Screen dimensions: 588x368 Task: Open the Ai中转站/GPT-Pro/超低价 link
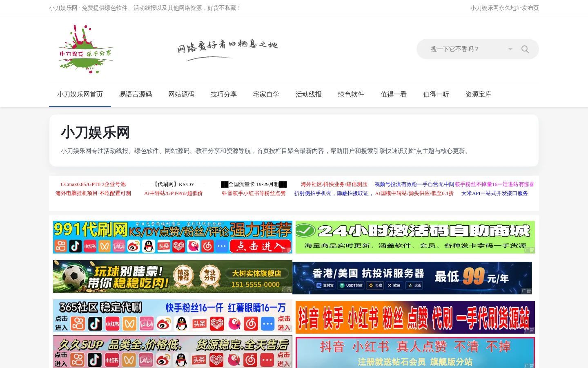174,193
